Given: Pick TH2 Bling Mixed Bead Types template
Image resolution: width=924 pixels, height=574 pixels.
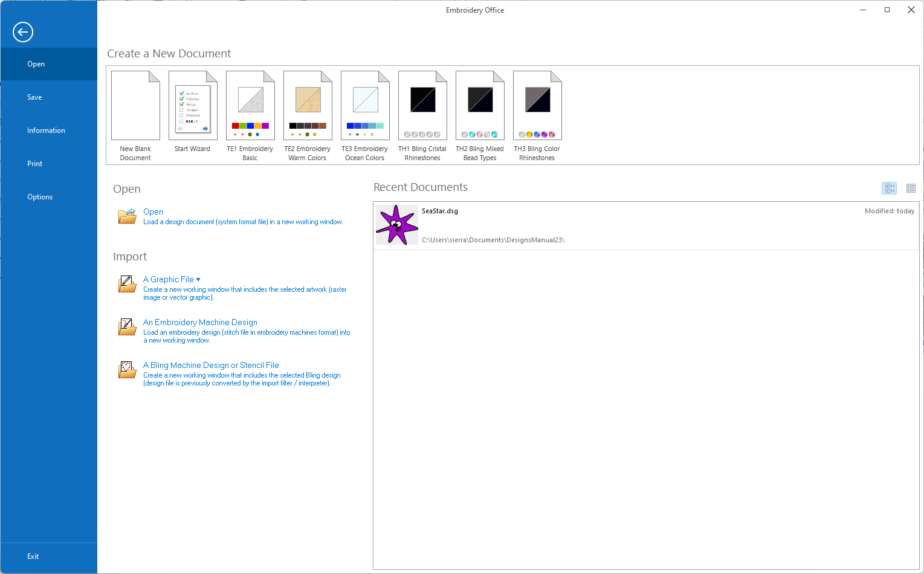Looking at the screenshot, I should coord(480,116).
